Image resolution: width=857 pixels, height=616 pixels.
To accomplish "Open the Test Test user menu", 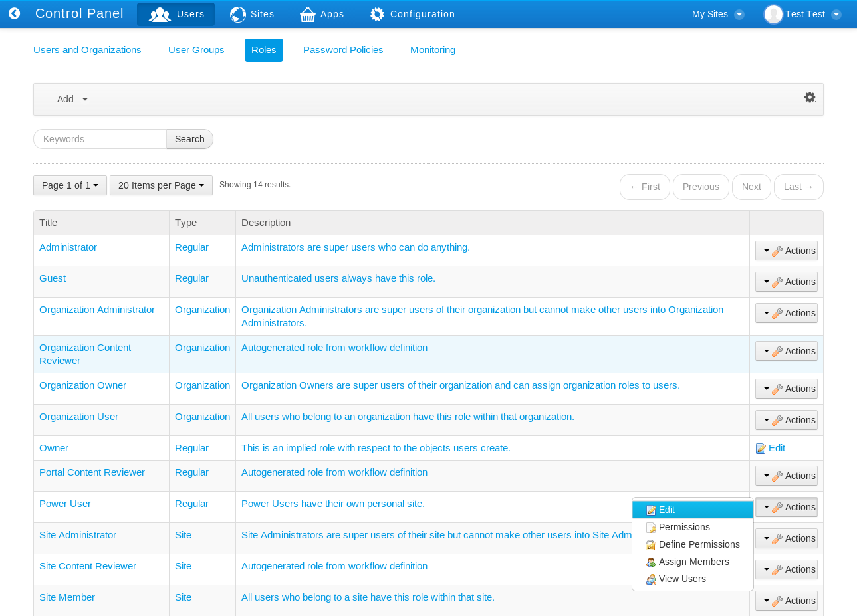I will point(803,14).
